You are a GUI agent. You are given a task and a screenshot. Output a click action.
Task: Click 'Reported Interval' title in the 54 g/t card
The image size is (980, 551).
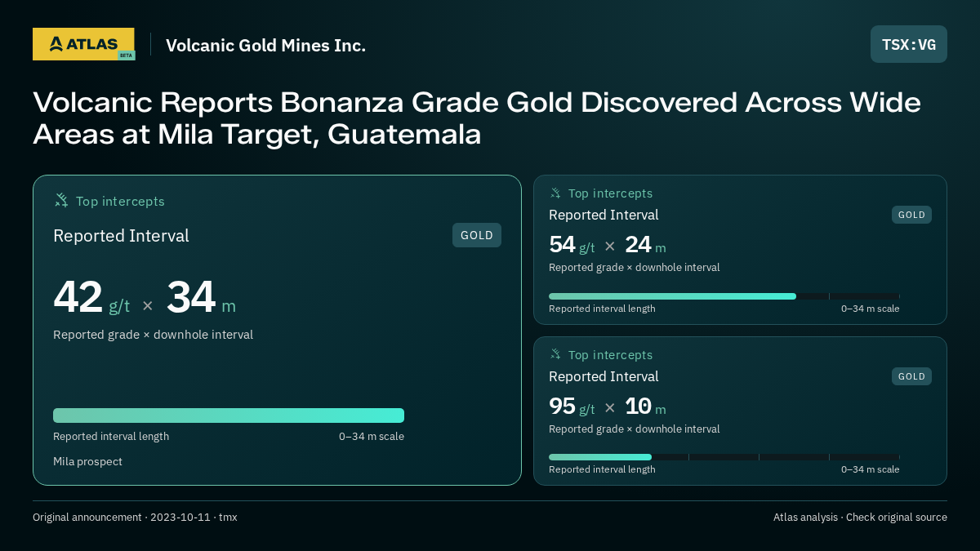tap(604, 215)
